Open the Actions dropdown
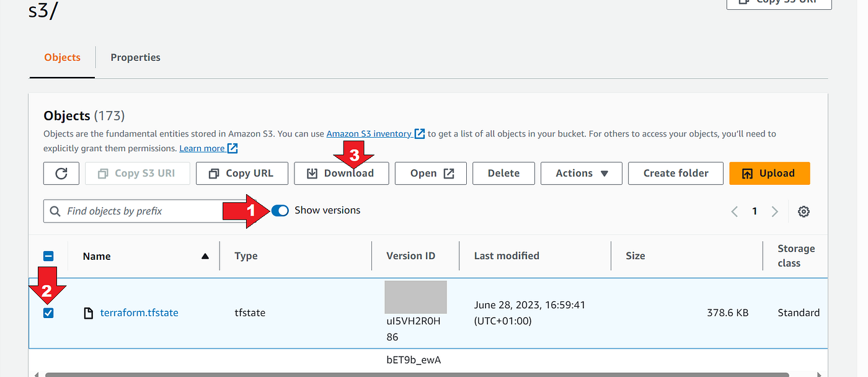The image size is (868, 377). tap(582, 174)
